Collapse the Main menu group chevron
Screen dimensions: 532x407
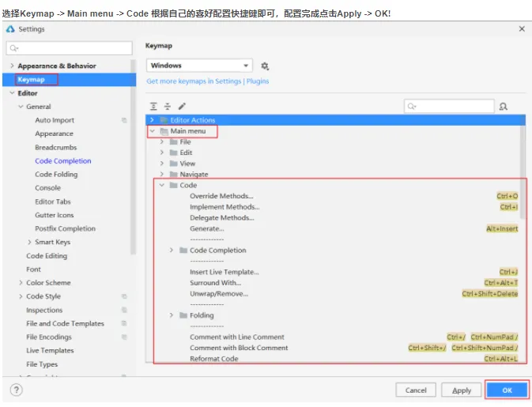[152, 131]
